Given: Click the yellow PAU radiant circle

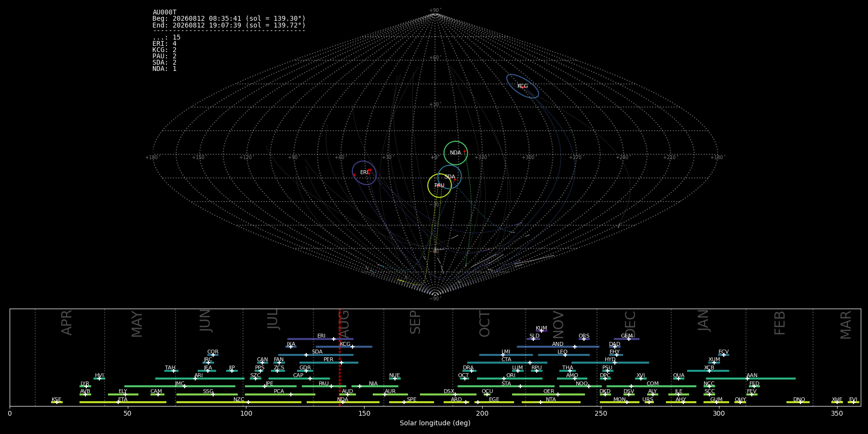Looking at the screenshot, I should tap(439, 186).
